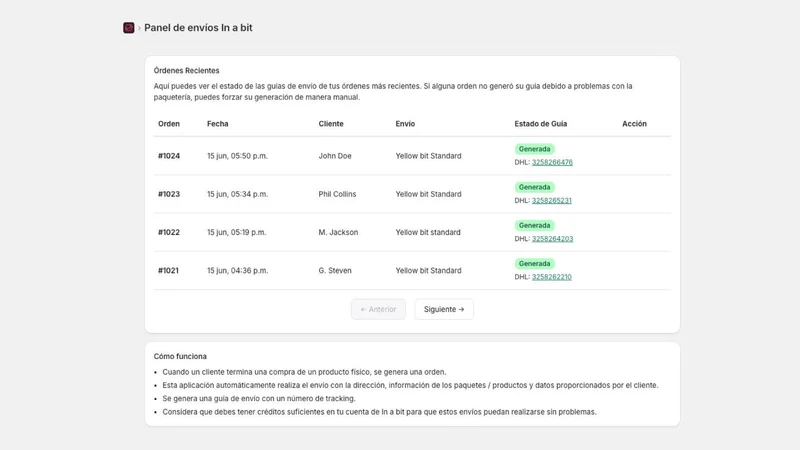This screenshot has height=450, width=800.
Task: Select order #1024 cell
Action: (x=169, y=156)
